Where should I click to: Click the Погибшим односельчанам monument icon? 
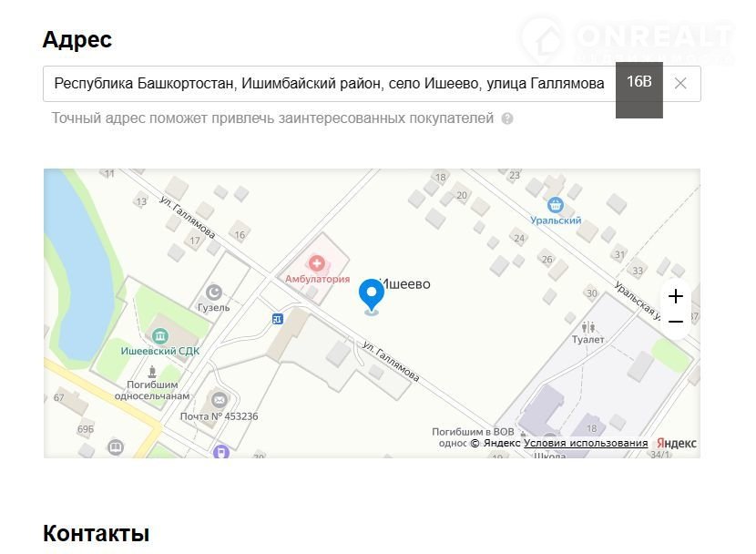click(x=152, y=372)
